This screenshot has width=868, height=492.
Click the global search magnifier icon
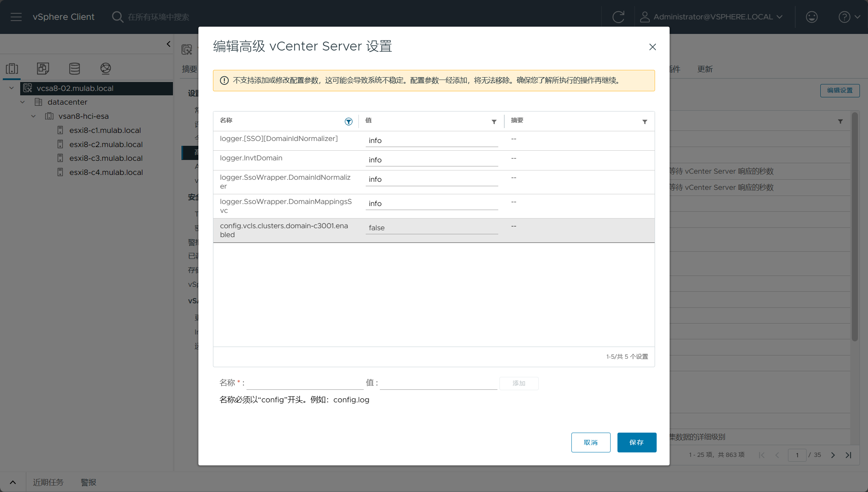(x=117, y=17)
